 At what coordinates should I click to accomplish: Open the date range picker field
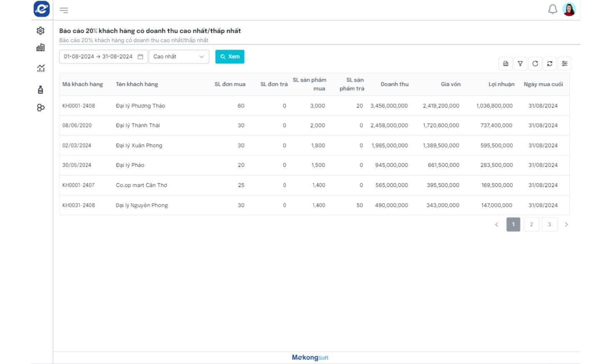(103, 57)
